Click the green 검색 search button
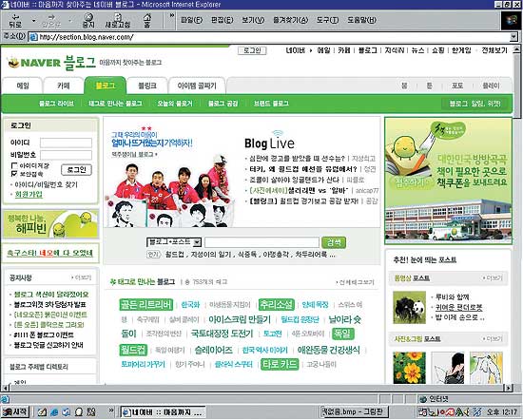523x420 pixels. [334, 242]
